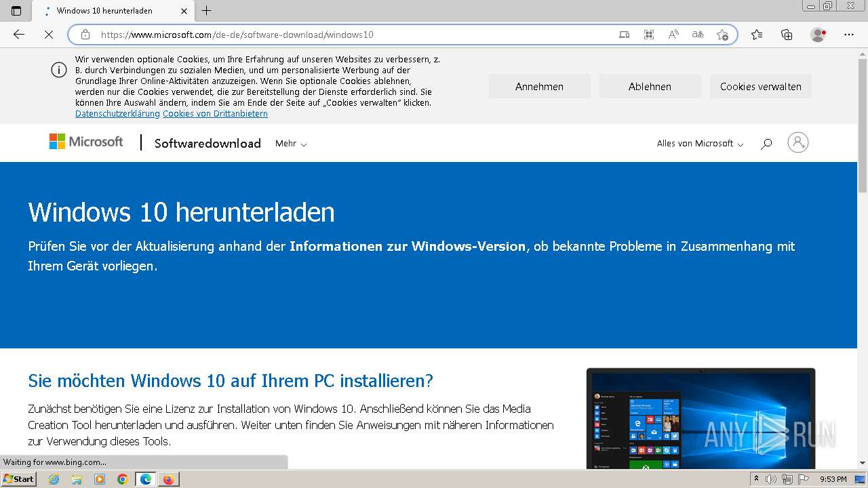Expand the Mehr navigation menu
This screenshot has height=488, width=868.
coord(291,144)
